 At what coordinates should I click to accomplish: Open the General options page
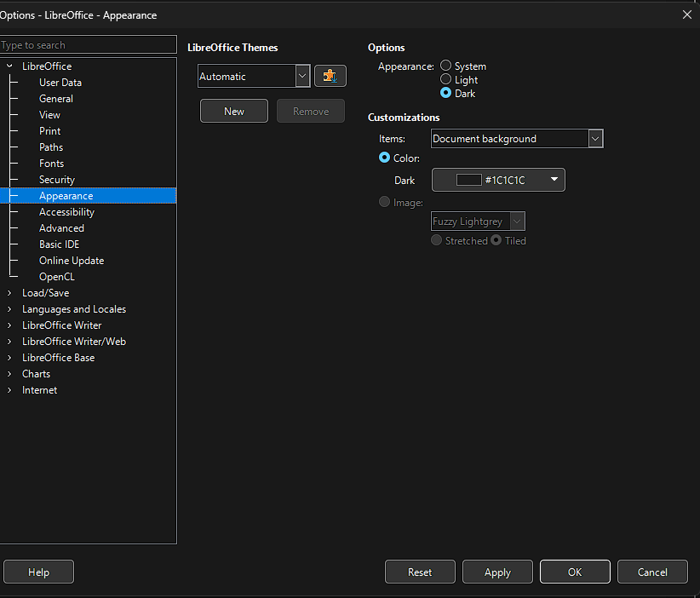[x=56, y=99]
